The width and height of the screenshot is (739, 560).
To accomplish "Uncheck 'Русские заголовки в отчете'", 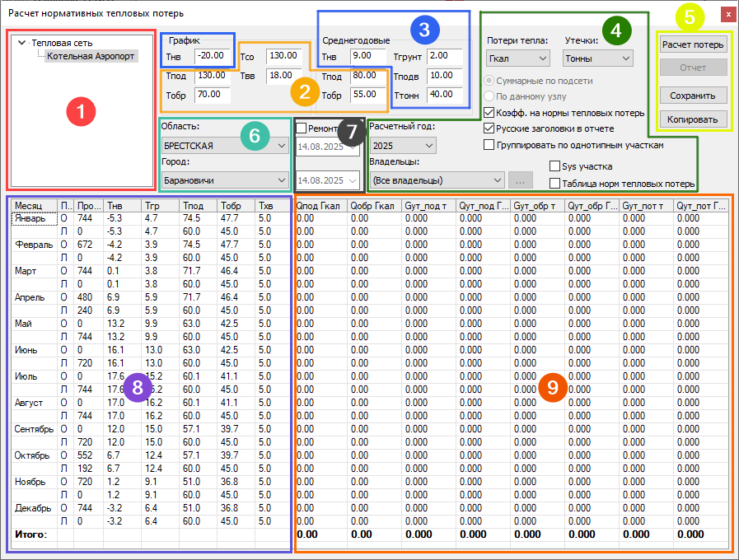I will pyautogui.click(x=489, y=128).
